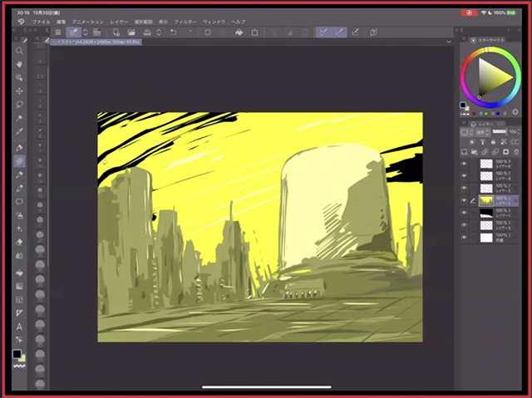The width and height of the screenshot is (532, 398).
Task: Hide the top layer with eye icon
Action: point(464,165)
